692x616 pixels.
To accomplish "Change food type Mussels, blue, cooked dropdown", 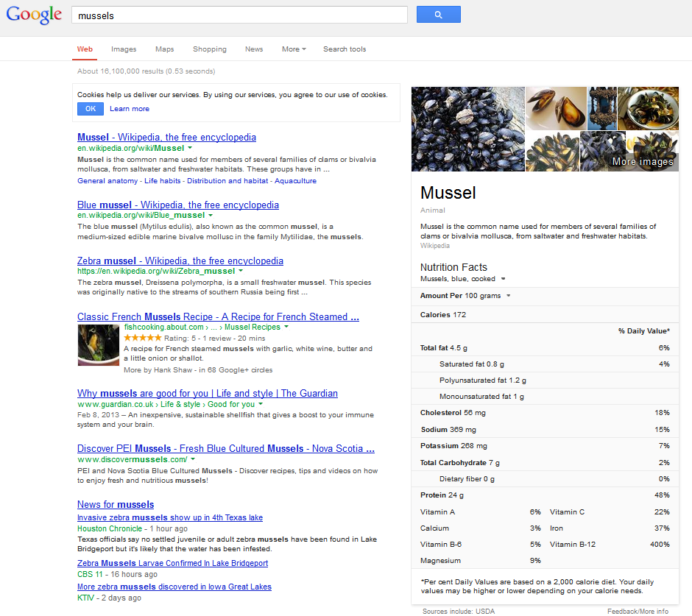I will coord(462,279).
